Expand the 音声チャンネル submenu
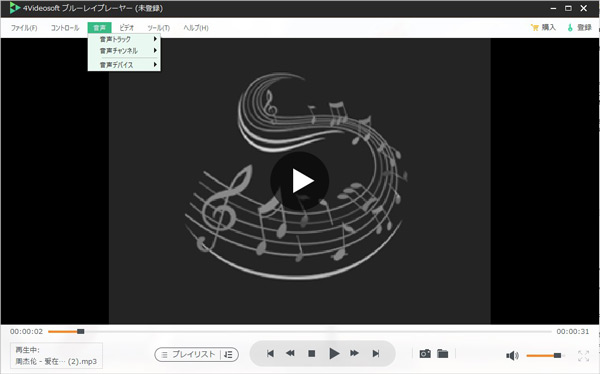The height and width of the screenshot is (374, 600). point(124,51)
